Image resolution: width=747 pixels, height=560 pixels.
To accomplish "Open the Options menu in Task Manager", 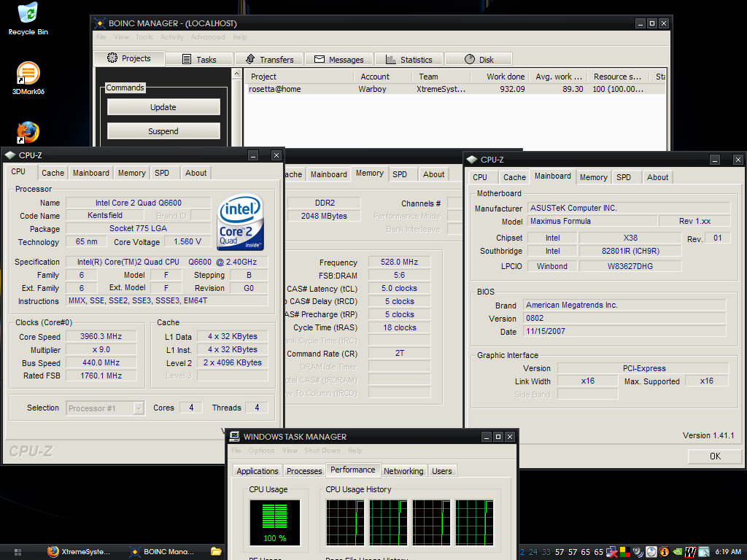I will click(261, 451).
